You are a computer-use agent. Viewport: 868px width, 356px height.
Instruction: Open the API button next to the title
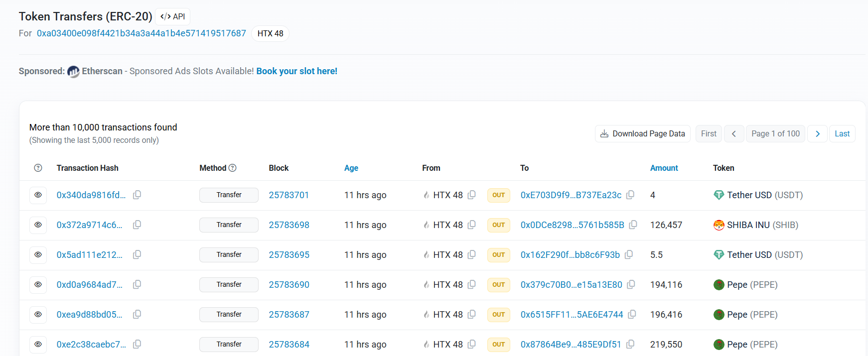pos(173,16)
